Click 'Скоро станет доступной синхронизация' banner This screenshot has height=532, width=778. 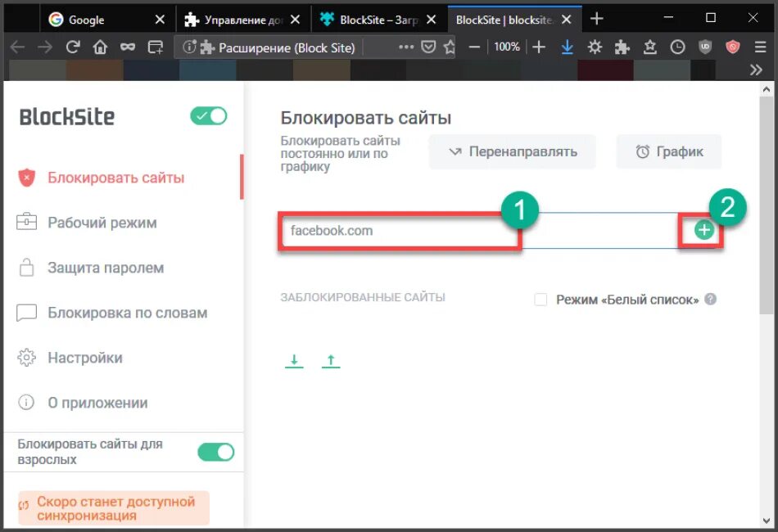click(x=114, y=508)
